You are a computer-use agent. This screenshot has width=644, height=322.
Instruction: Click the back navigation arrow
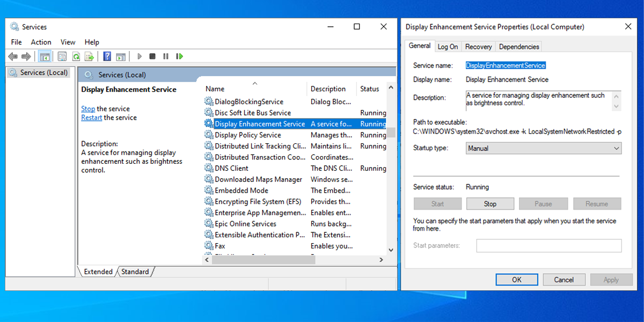tap(12, 56)
